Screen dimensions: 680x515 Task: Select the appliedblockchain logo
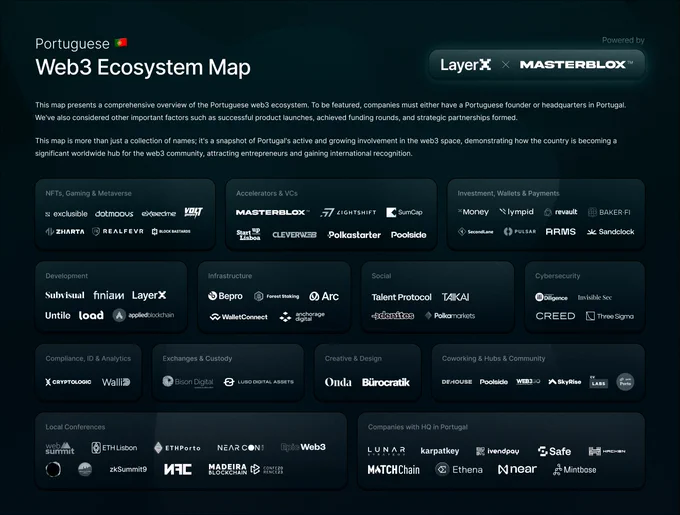(x=143, y=315)
